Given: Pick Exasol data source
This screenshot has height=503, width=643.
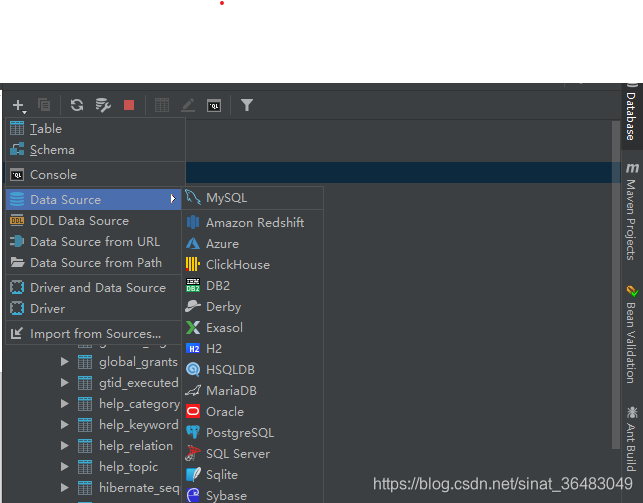Looking at the screenshot, I should pyautogui.click(x=253, y=328).
